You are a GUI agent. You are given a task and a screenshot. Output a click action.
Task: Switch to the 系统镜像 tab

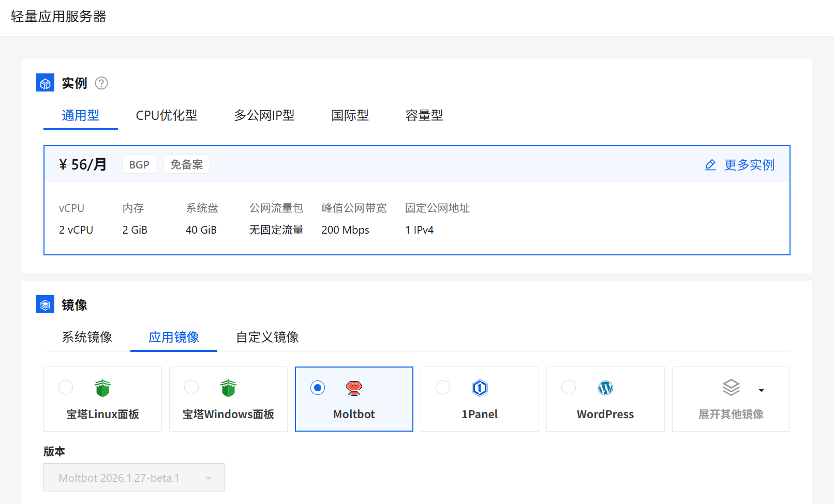click(86, 337)
